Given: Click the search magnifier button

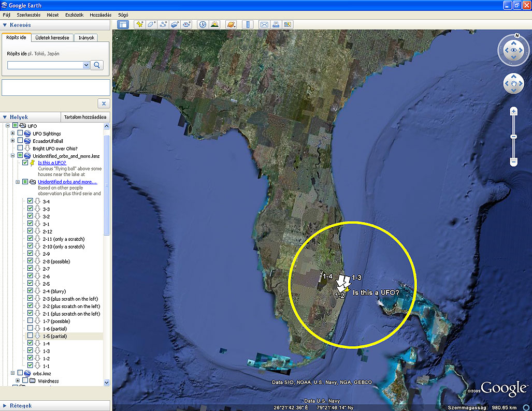Looking at the screenshot, I should coord(97,65).
